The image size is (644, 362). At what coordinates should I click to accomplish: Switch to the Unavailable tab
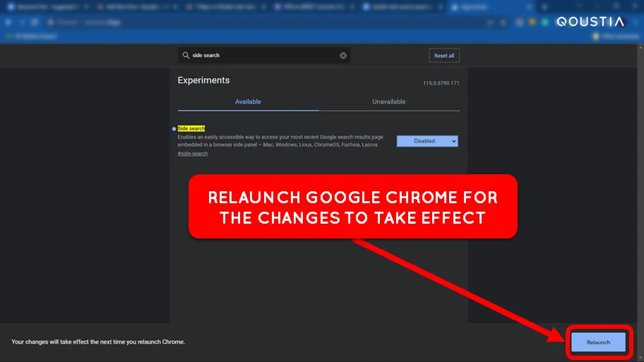[388, 102]
